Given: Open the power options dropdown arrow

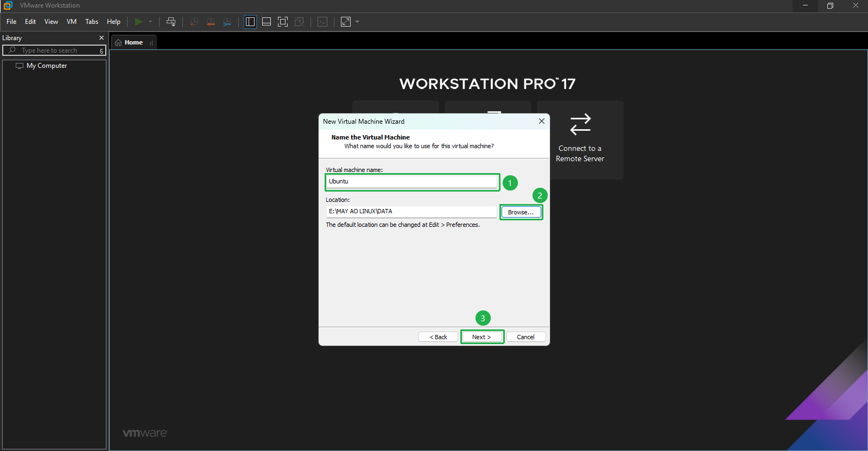Looking at the screenshot, I should coord(150,22).
